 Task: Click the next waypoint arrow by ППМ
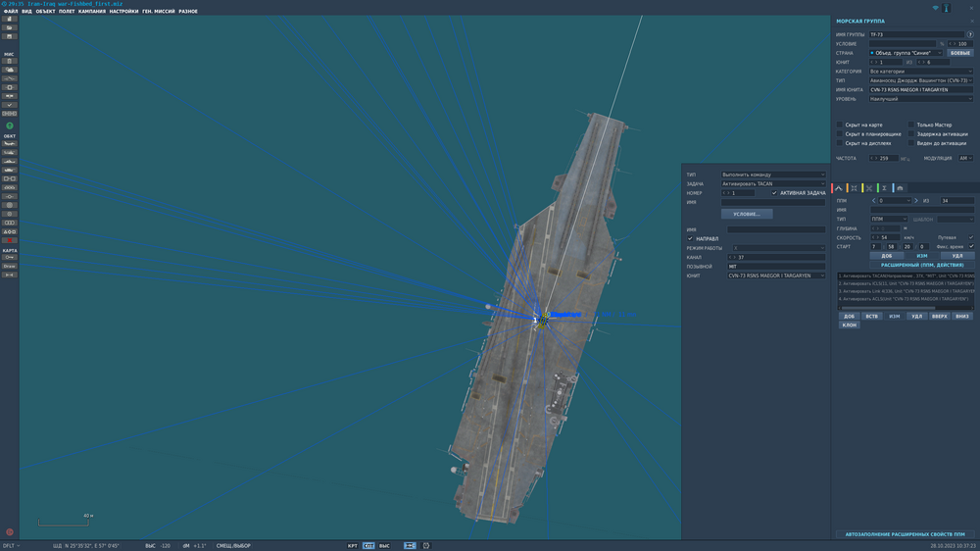click(x=916, y=201)
